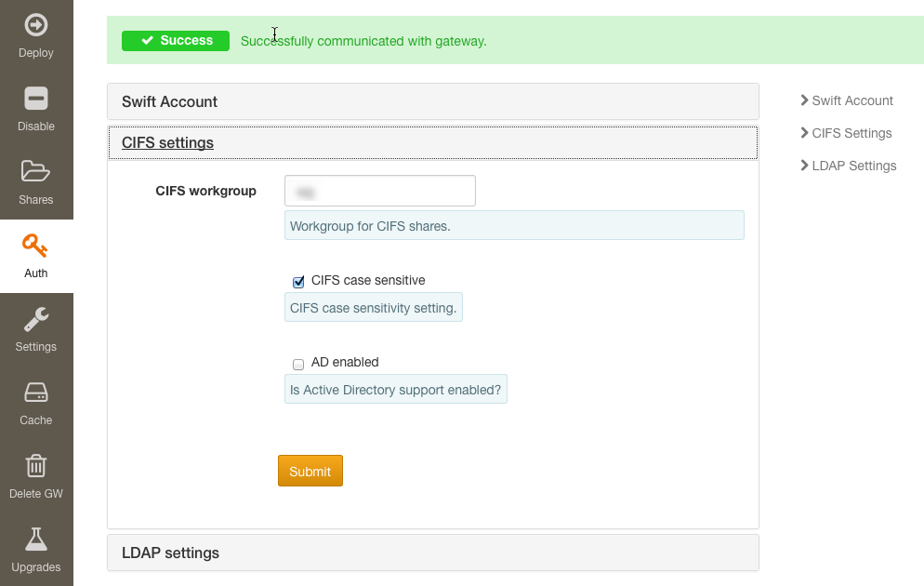Open the Shares folder icon
This screenshot has height=586, width=924.
coord(36,171)
